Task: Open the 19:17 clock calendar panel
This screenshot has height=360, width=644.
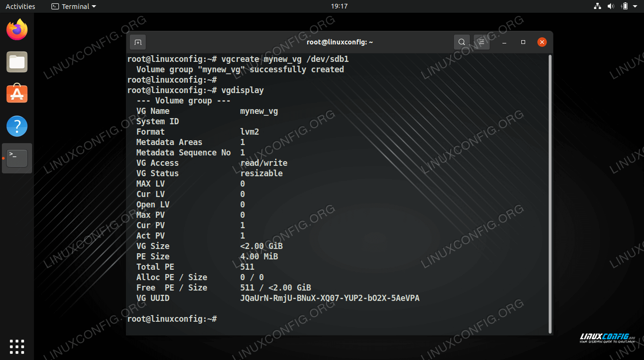Action: point(339,6)
